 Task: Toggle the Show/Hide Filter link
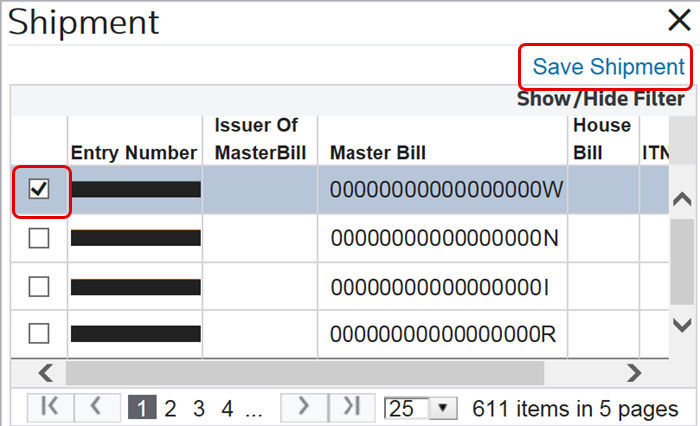600,99
